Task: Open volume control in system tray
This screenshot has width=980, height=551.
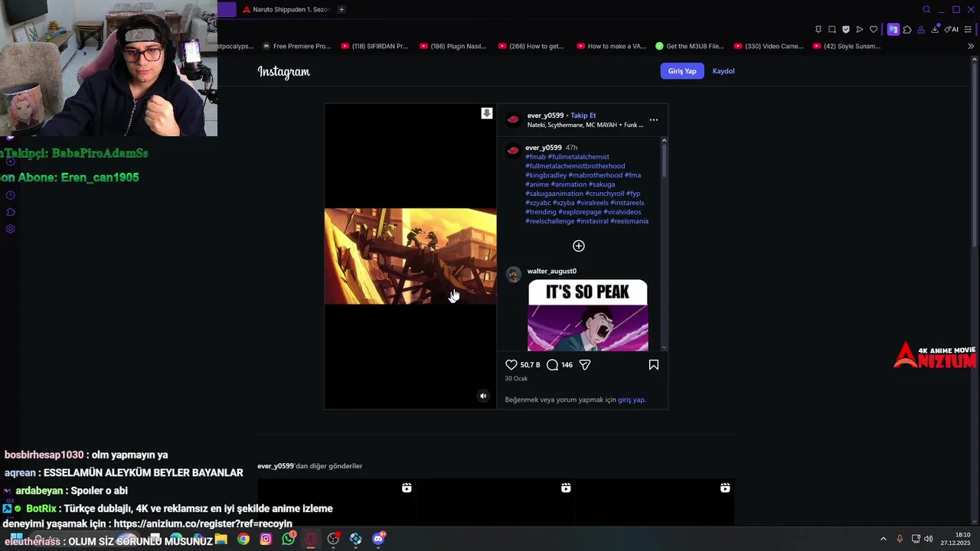Action: (928, 539)
